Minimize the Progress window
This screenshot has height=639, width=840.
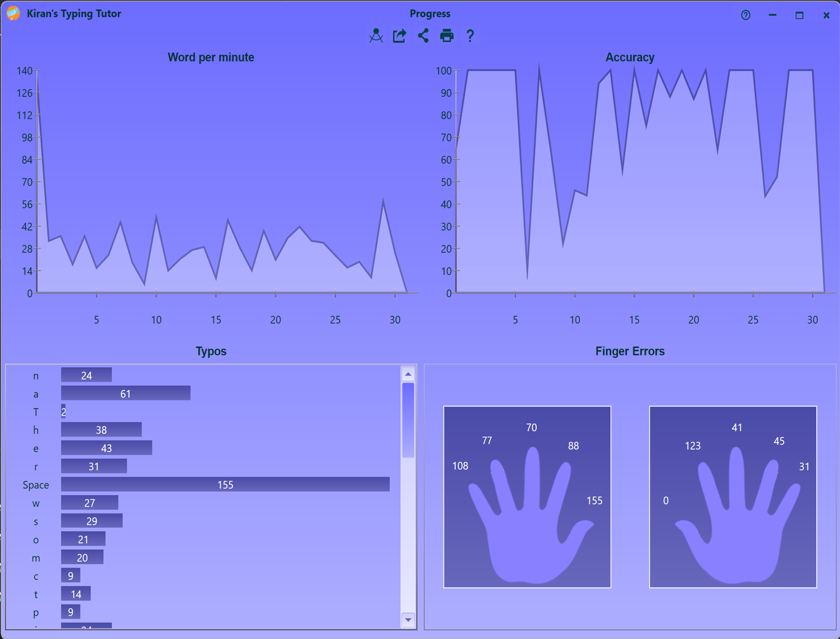click(772, 15)
